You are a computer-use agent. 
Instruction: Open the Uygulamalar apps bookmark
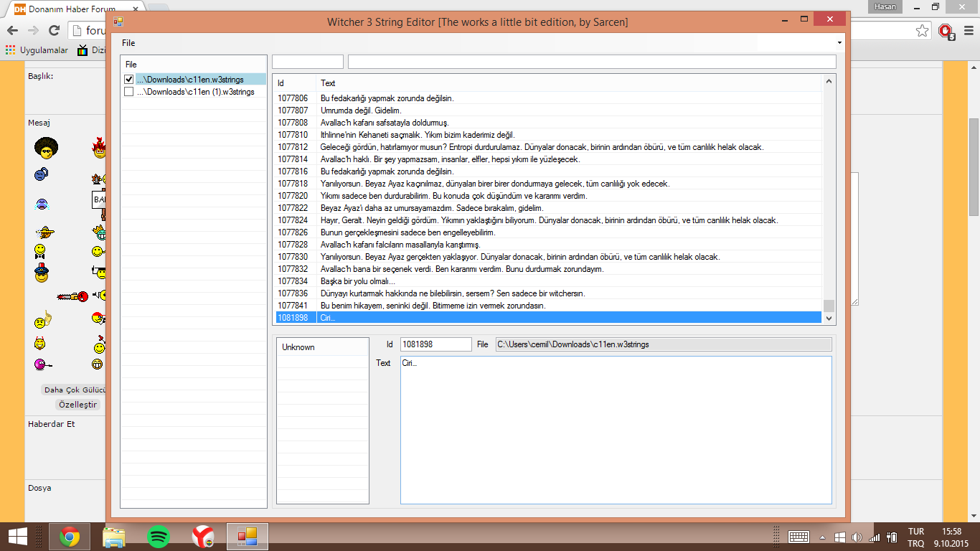tap(37, 50)
